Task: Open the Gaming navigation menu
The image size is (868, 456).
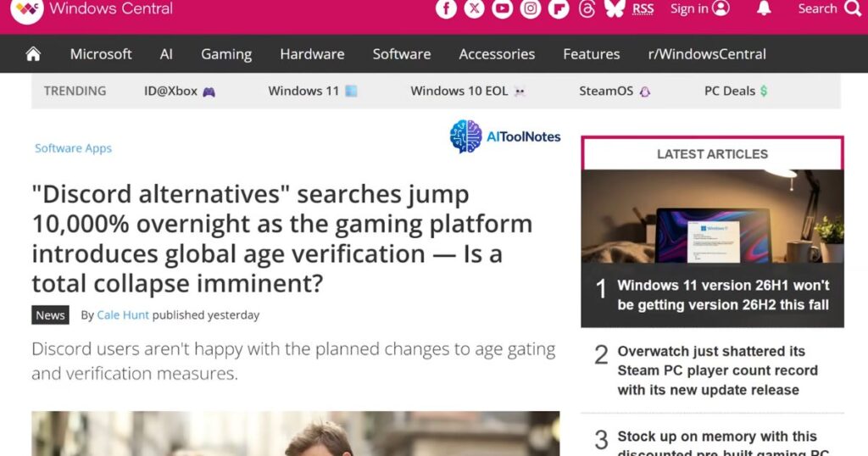Action: (226, 53)
